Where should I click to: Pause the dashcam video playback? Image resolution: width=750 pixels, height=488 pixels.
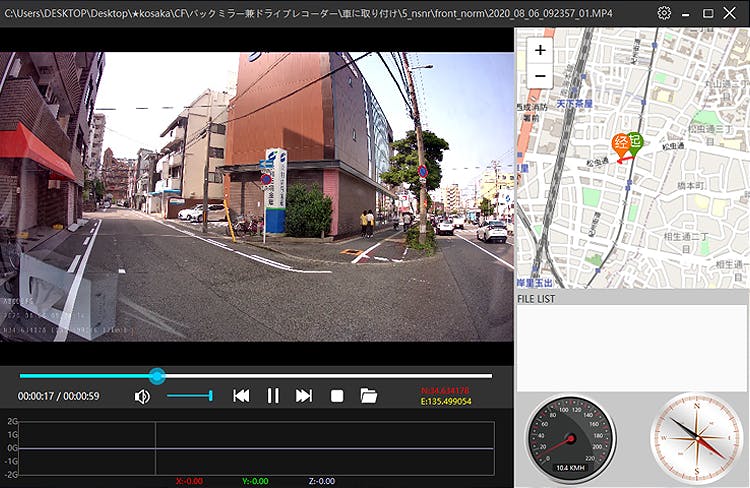(273, 396)
